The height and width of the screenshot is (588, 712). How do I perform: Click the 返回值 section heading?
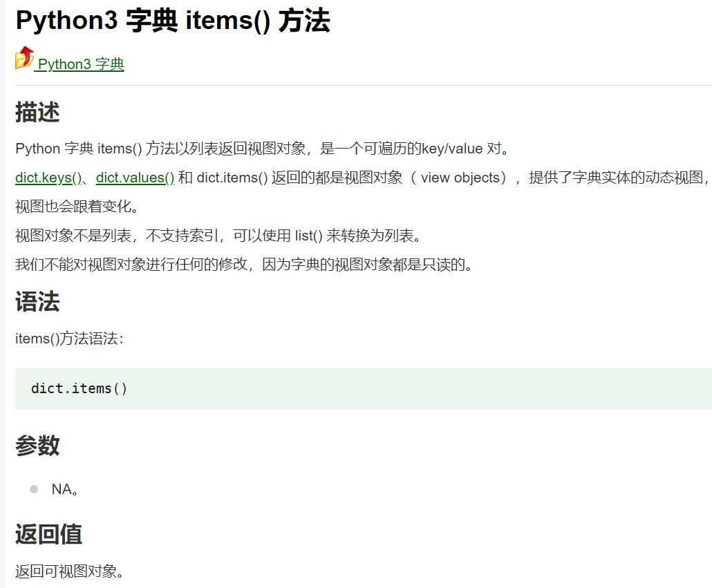48,534
